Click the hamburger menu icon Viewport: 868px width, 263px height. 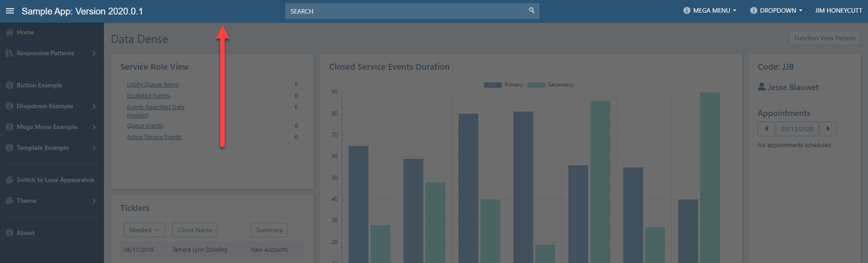10,11
